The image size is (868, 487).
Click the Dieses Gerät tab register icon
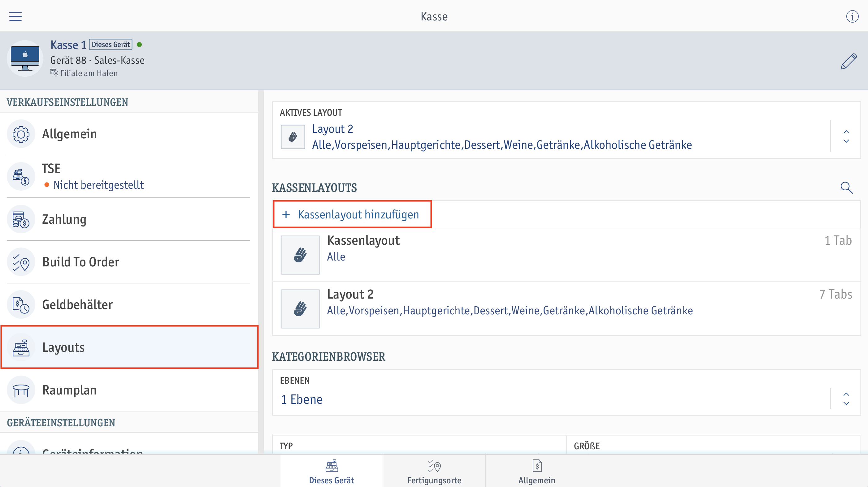(x=332, y=466)
